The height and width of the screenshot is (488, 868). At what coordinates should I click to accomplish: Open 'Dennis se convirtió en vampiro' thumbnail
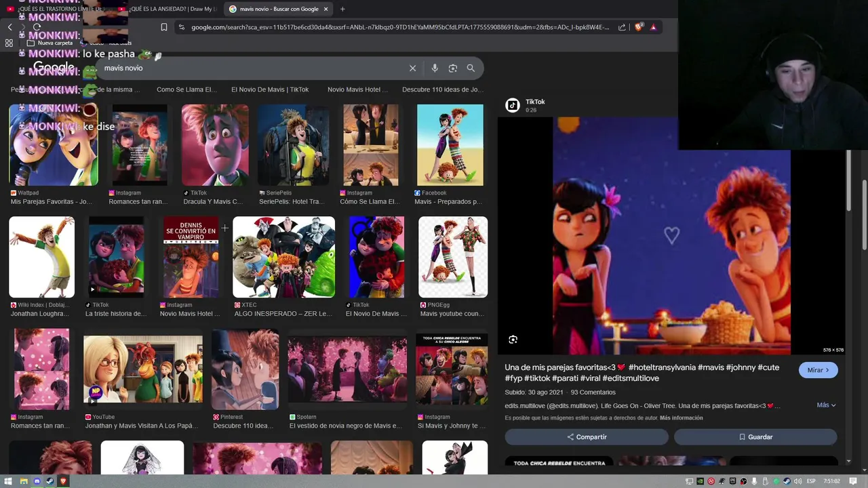click(x=191, y=257)
